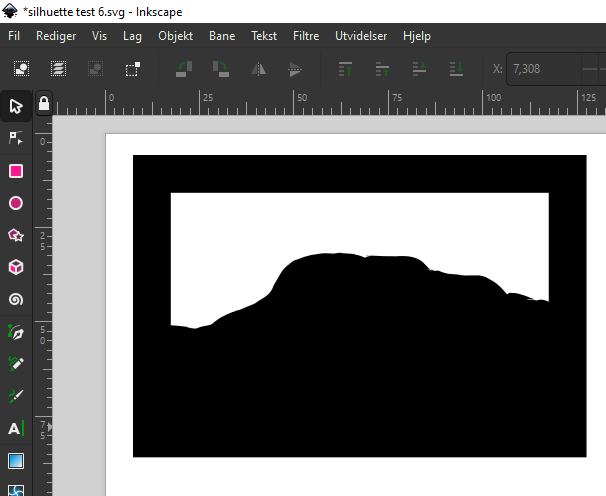Click Select All objects toolbar icon
Image resolution: width=606 pixels, height=496 pixels.
[x=21, y=69]
